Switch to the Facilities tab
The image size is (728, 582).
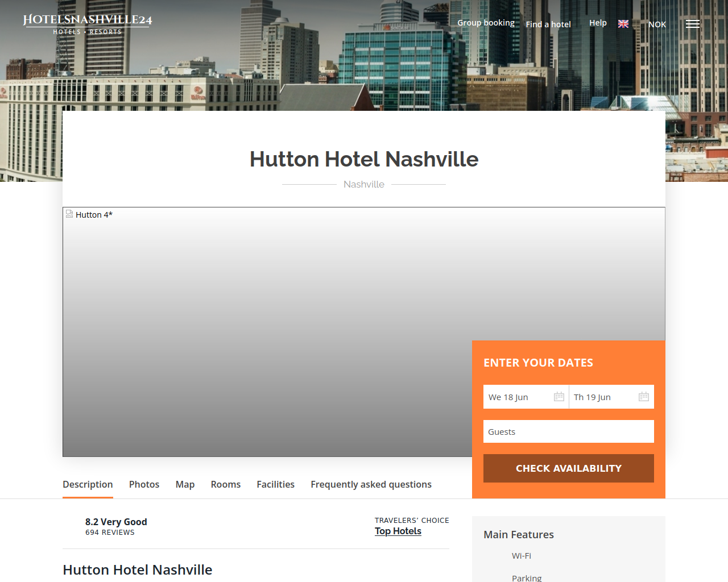[x=275, y=484]
